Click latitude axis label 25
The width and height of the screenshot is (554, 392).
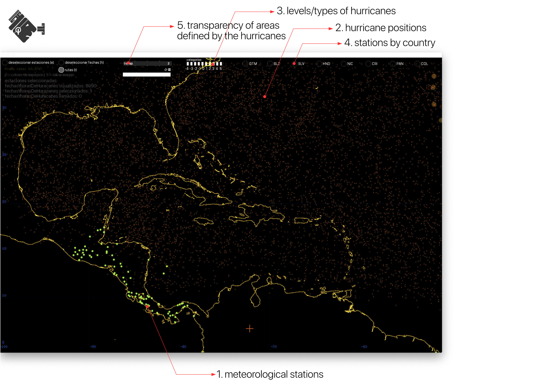pyautogui.click(x=4, y=155)
